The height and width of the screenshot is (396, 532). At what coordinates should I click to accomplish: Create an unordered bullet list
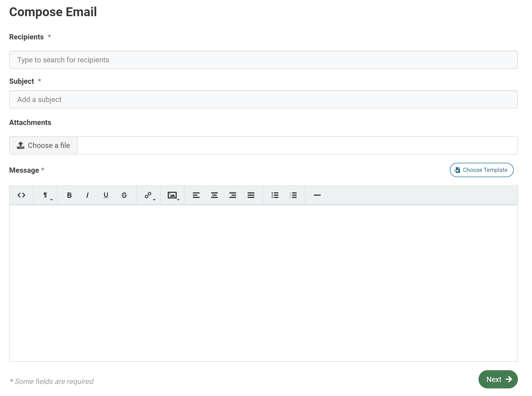pyautogui.click(x=275, y=195)
